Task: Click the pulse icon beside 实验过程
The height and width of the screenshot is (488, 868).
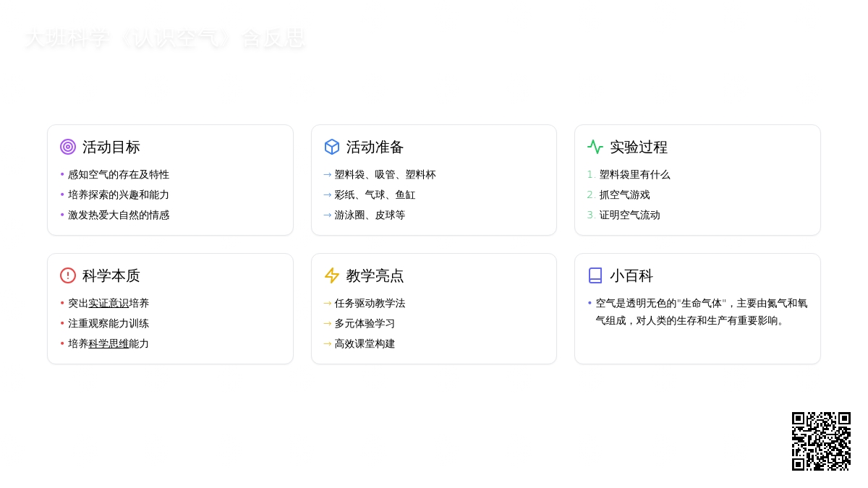Action: [595, 147]
